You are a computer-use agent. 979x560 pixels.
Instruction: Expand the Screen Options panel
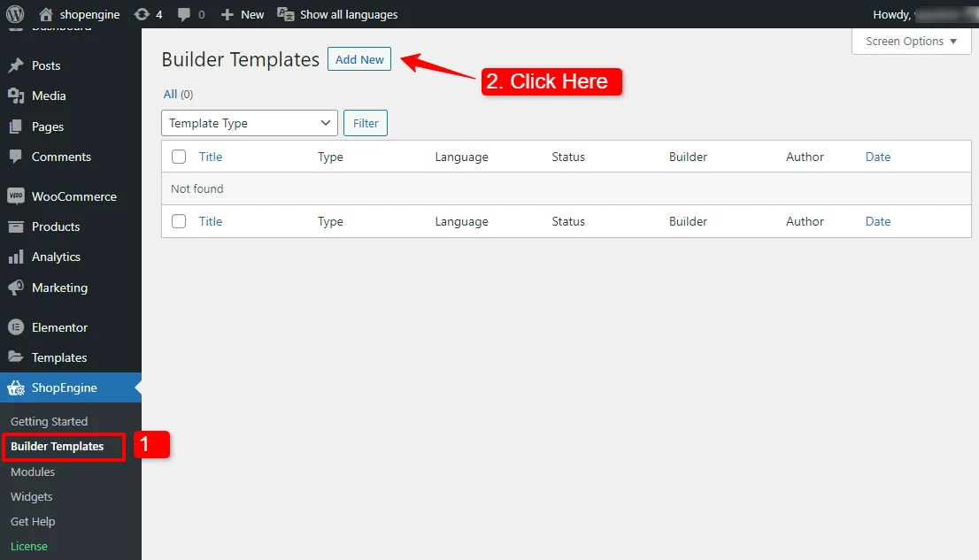(x=911, y=42)
